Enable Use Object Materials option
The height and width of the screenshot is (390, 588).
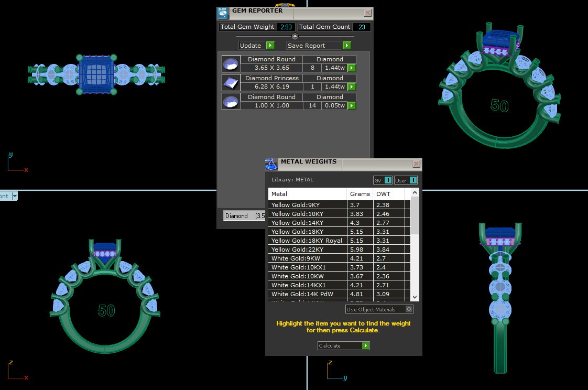[x=409, y=309]
